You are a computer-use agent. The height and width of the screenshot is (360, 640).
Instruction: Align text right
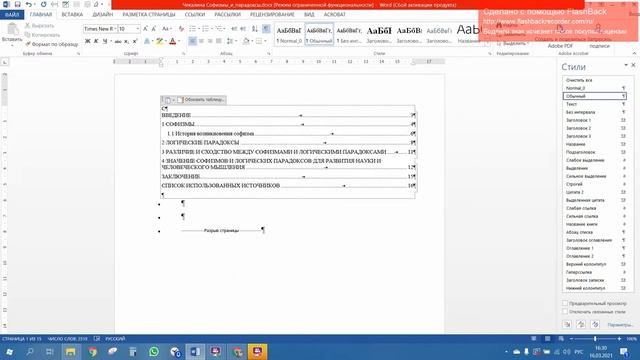click(210, 41)
